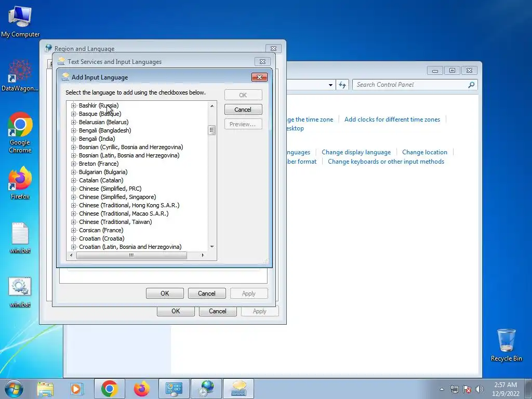Click OK in Region and Language window
Viewport: 532px width, 399px height.
tap(176, 311)
